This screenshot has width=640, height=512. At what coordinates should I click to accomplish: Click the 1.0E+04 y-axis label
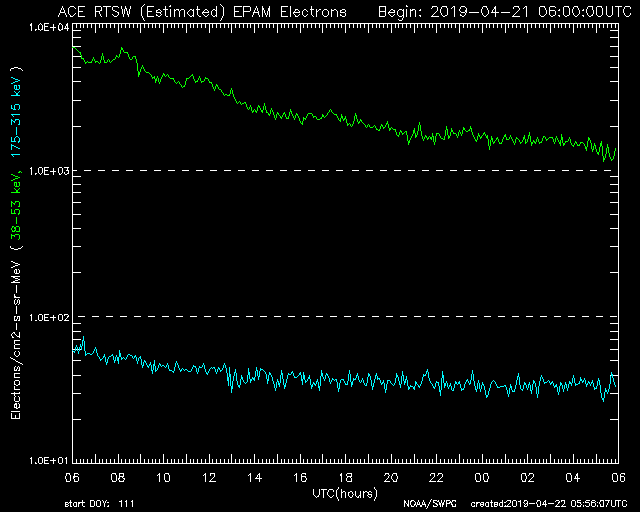[x=46, y=27]
